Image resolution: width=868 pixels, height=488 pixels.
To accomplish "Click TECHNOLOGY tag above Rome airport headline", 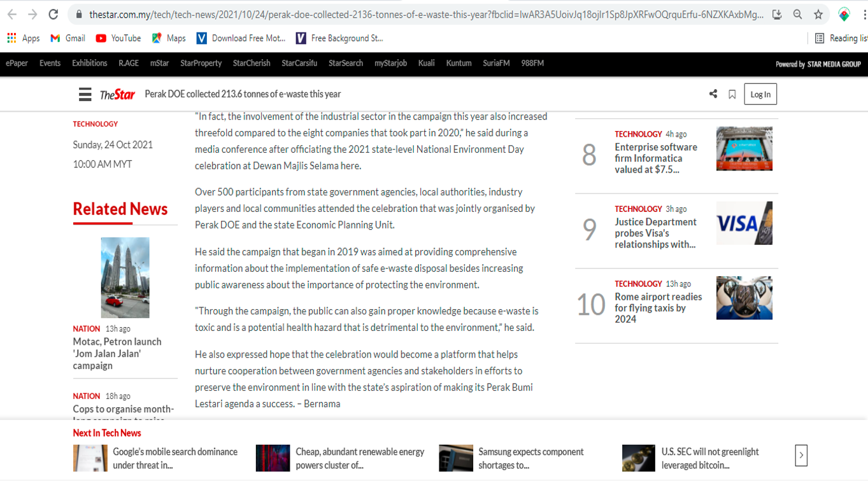I will tap(639, 284).
